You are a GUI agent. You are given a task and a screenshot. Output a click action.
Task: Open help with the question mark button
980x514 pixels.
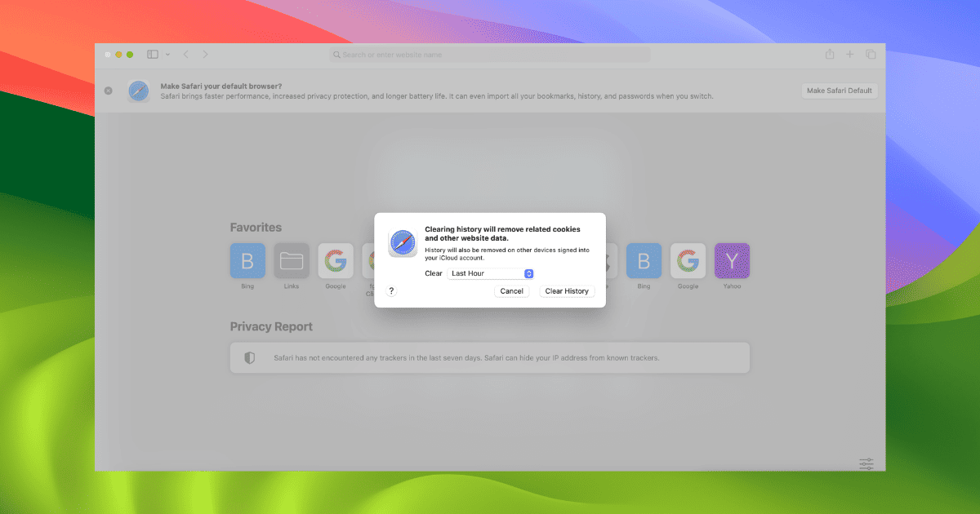391,291
